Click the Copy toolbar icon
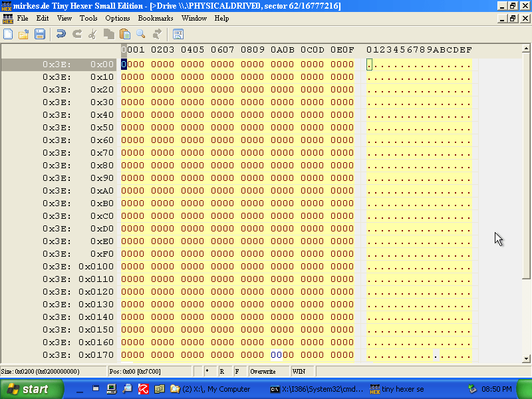This screenshot has height=399, width=532. [x=108, y=34]
